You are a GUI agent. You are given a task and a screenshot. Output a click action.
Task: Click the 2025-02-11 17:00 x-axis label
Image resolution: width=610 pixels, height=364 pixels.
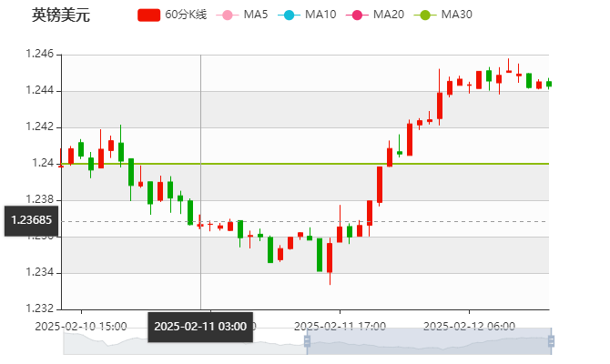click(x=340, y=325)
